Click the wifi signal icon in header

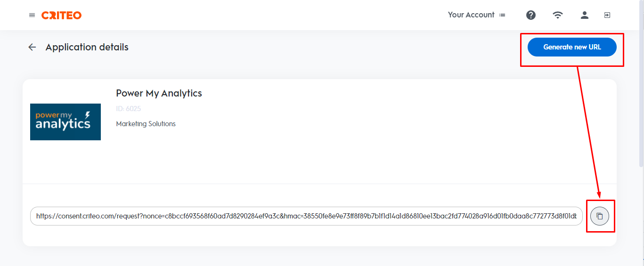click(x=558, y=15)
